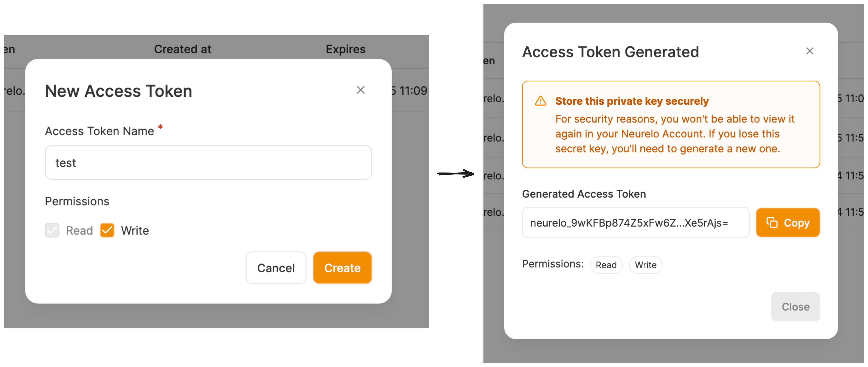Click the Generated Access Token label
Screen dimensions: 868x367
[584, 194]
